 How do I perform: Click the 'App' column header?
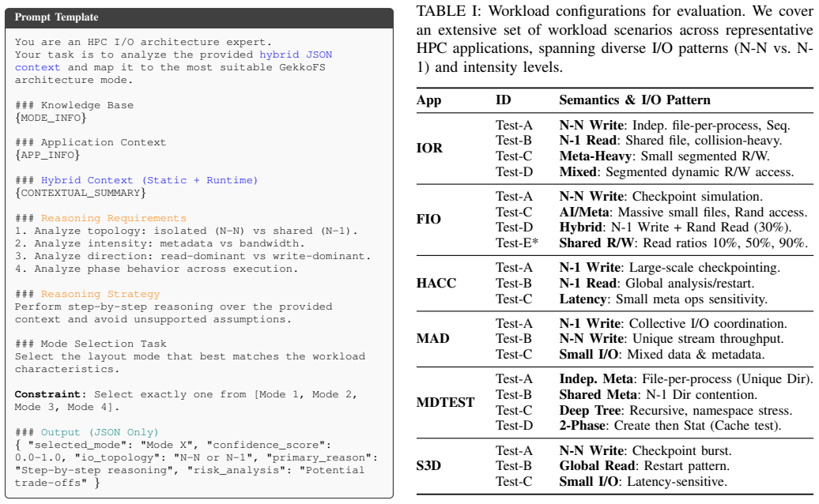click(428, 100)
